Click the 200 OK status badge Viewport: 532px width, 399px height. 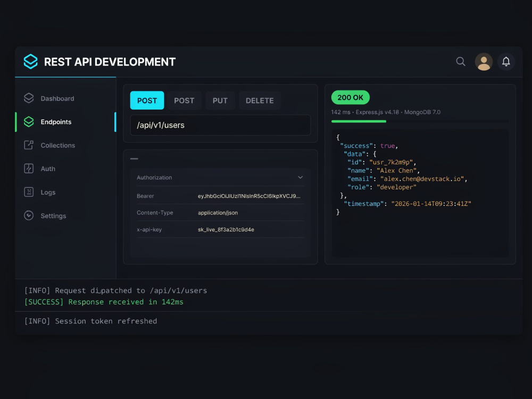pyautogui.click(x=350, y=97)
